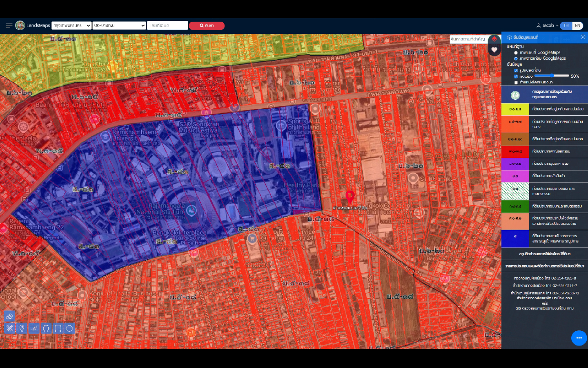Viewport: 588px width, 368px height.
Task: Enable the ตำแหน่งโคกหนองนา checkbox
Action: pos(516,83)
